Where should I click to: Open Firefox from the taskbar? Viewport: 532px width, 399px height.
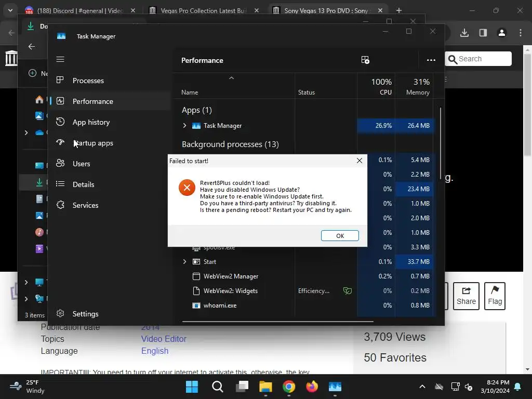312,387
